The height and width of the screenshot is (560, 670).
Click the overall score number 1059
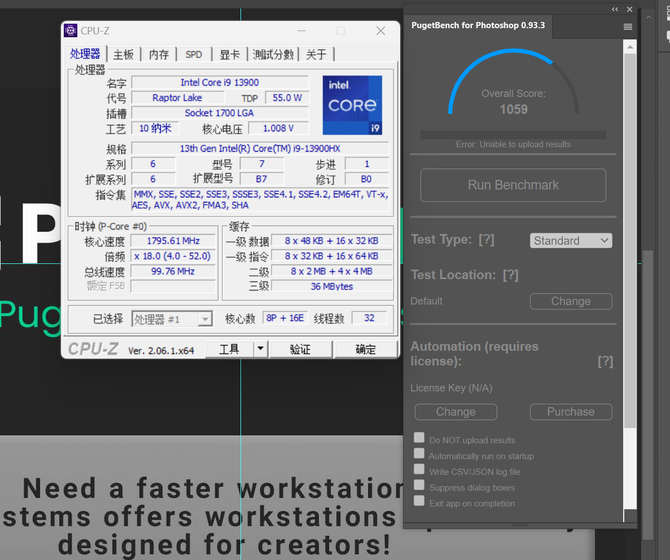[x=514, y=109]
